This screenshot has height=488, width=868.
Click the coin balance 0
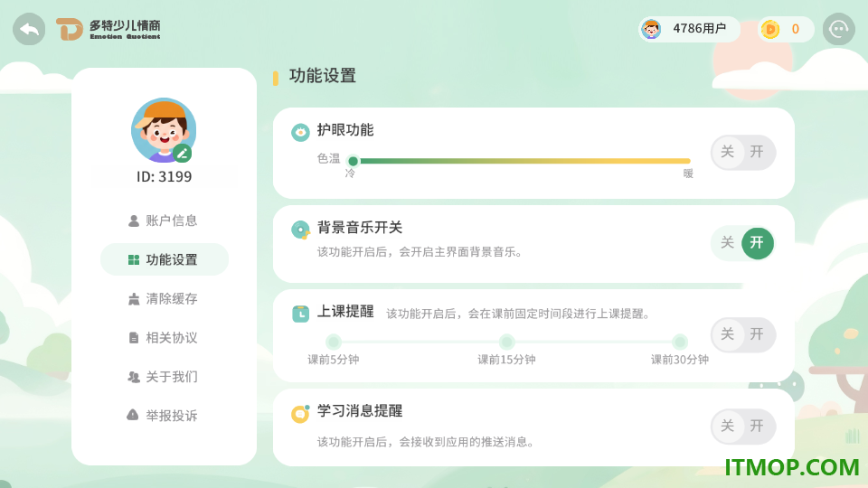coord(796,29)
